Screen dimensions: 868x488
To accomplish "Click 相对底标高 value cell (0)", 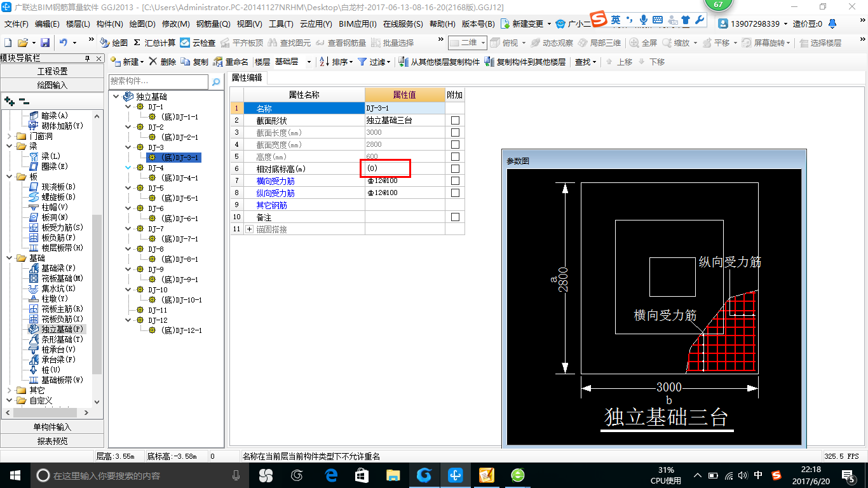I will (405, 168).
